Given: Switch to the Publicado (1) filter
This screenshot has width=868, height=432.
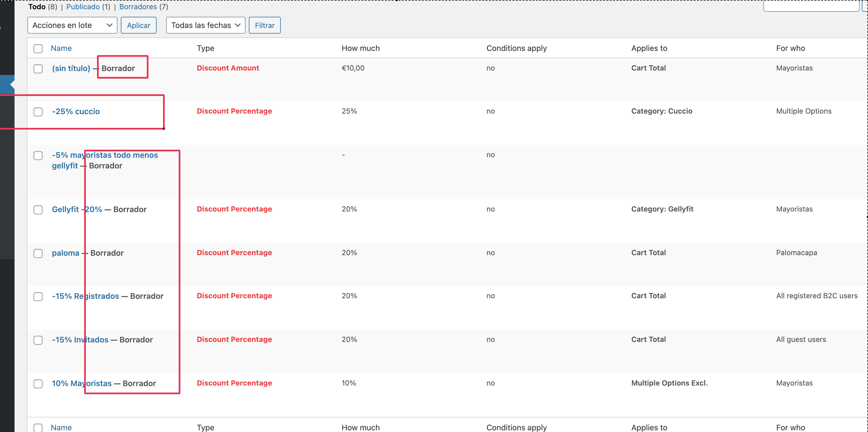Looking at the screenshot, I should (88, 7).
